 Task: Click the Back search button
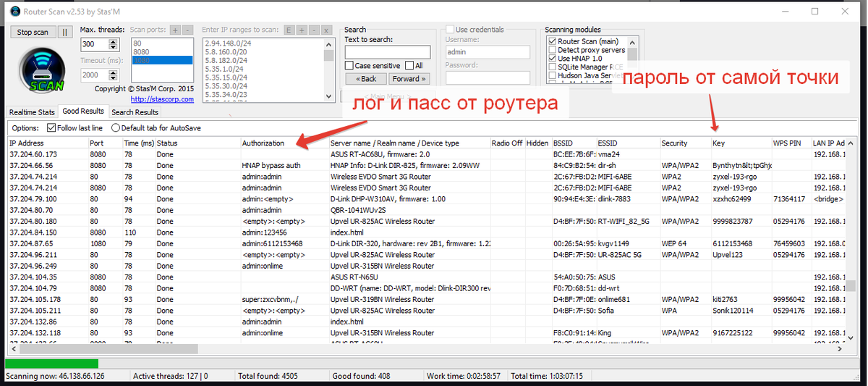pos(366,78)
